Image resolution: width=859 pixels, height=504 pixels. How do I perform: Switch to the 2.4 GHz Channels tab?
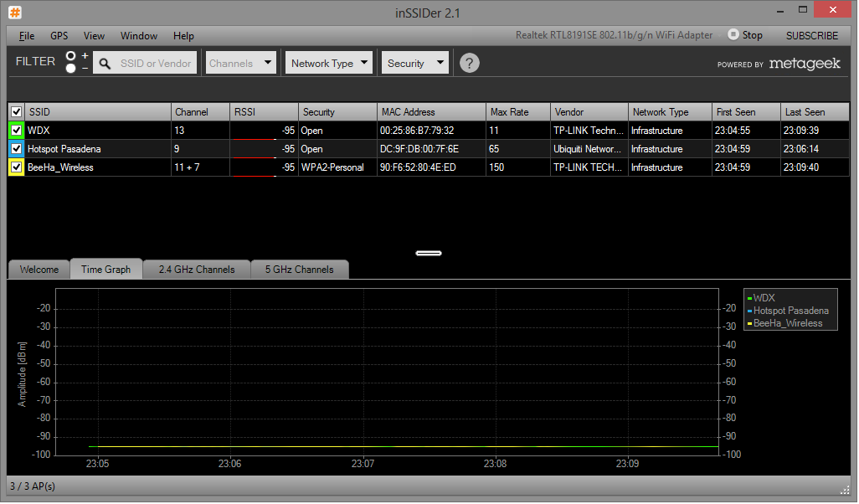tap(197, 270)
